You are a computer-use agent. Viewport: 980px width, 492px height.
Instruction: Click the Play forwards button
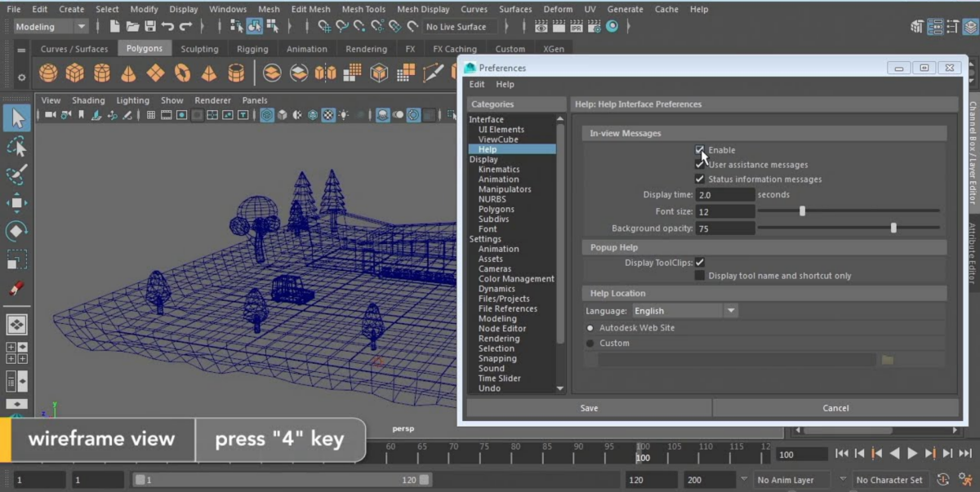pyautogui.click(x=912, y=454)
